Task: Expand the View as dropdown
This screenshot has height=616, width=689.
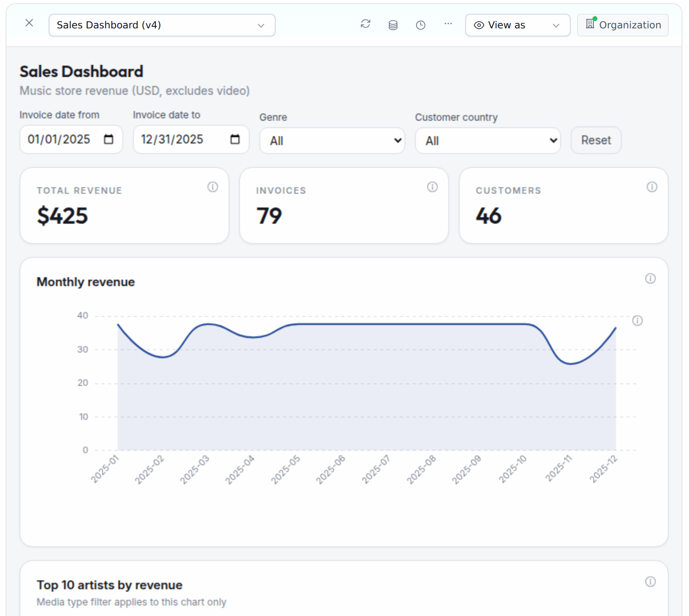Action: (x=518, y=25)
